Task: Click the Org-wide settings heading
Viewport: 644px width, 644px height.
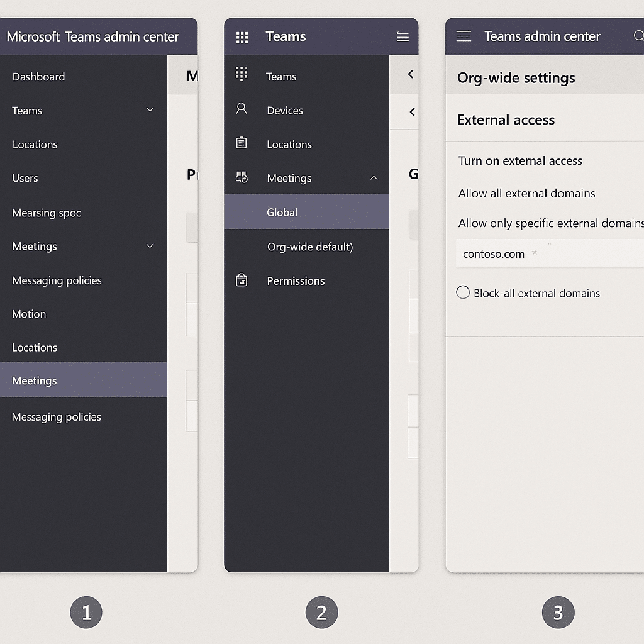Action: (516, 78)
